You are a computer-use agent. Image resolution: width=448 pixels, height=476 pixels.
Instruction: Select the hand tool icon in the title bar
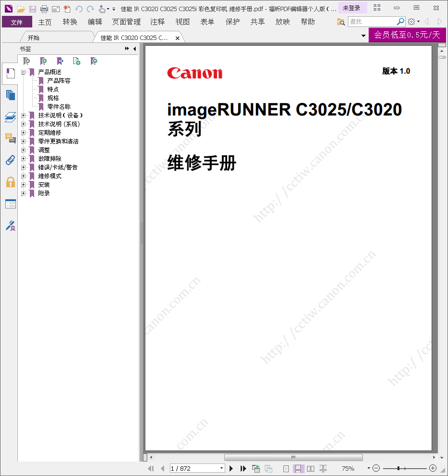pyautogui.click(x=102, y=9)
